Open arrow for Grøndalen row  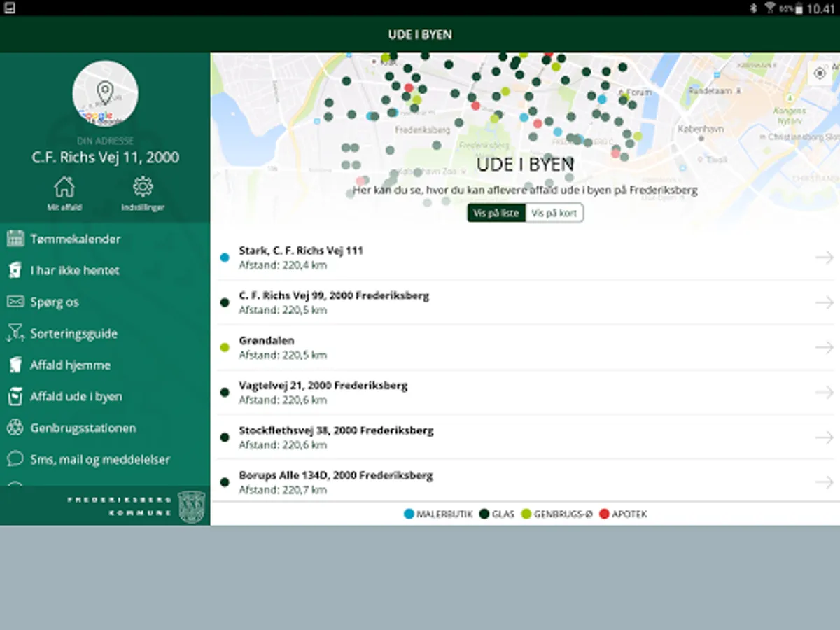tap(824, 347)
